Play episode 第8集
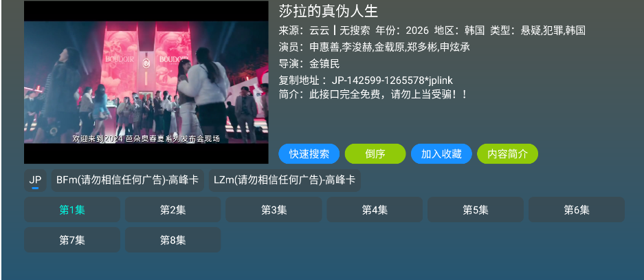This screenshot has height=280, width=644. (x=173, y=240)
